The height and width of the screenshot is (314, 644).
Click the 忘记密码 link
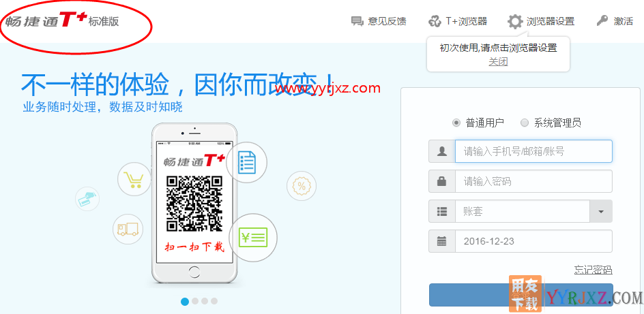[593, 270]
